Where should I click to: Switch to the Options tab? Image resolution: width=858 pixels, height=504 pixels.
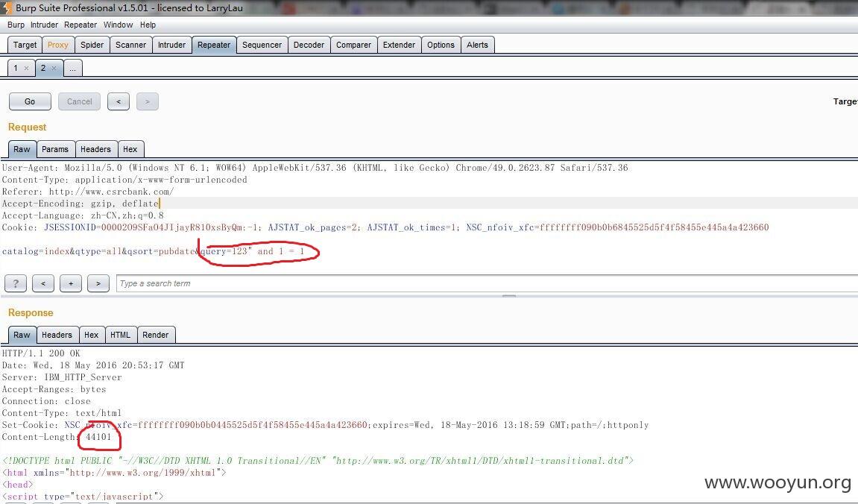point(441,45)
